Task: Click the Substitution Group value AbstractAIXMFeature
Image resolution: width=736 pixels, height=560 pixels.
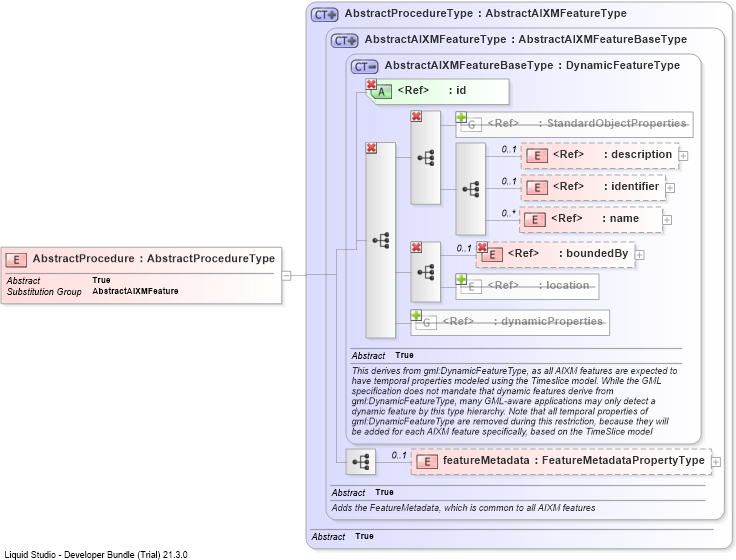Action: [135, 292]
